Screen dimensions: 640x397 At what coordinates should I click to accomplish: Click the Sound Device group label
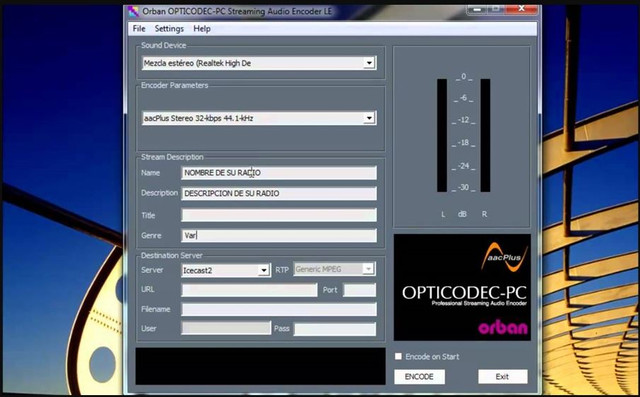(164, 45)
